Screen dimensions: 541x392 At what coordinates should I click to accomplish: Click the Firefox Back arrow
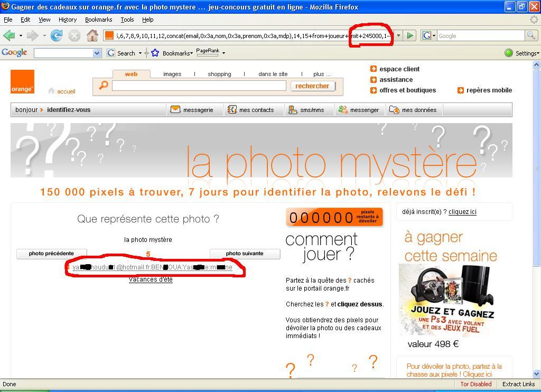9,35
